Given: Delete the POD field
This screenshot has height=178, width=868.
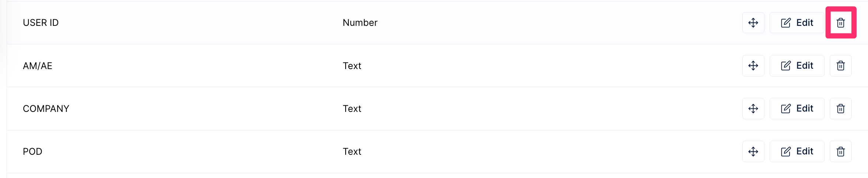Looking at the screenshot, I should click(x=840, y=151).
